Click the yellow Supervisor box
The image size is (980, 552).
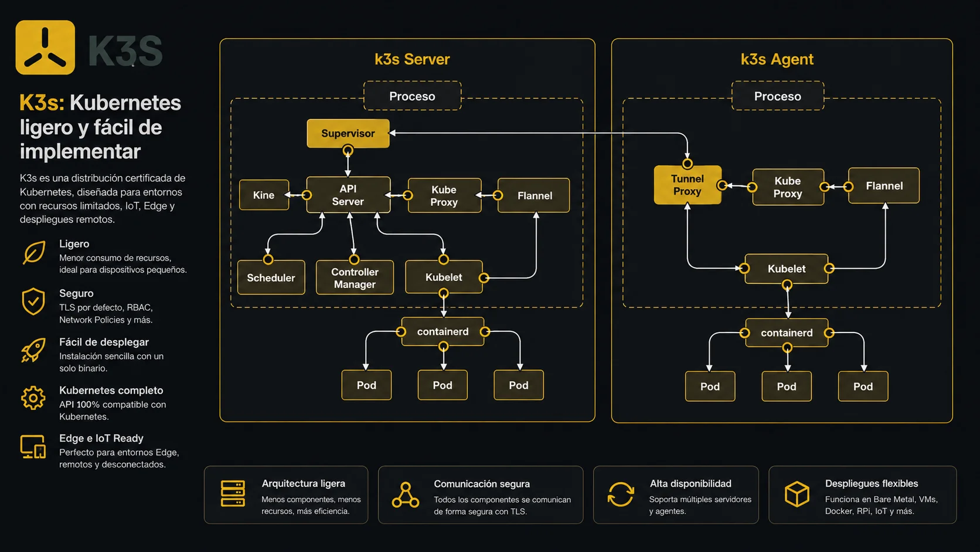pos(348,133)
